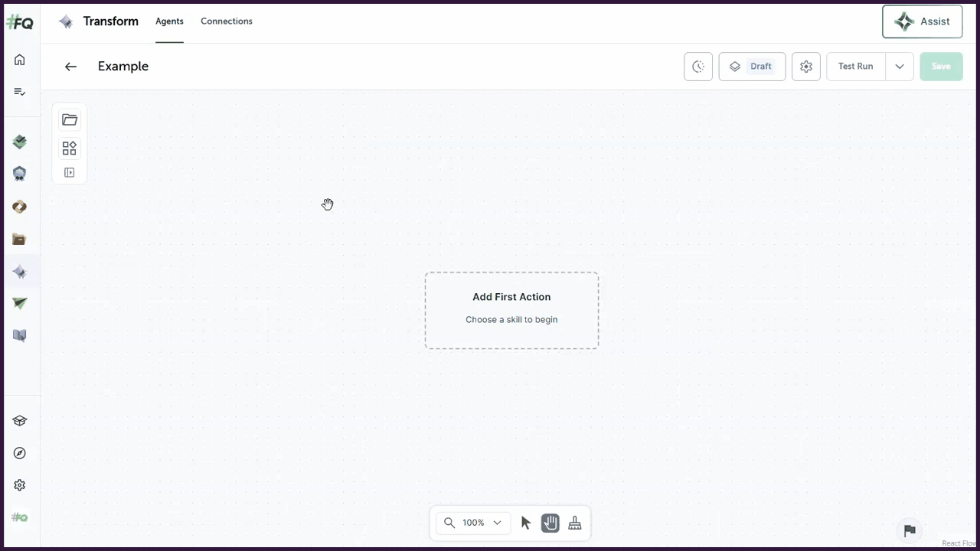Viewport: 980px width, 551px height.
Task: Select the Agents tab
Action: tap(169, 21)
